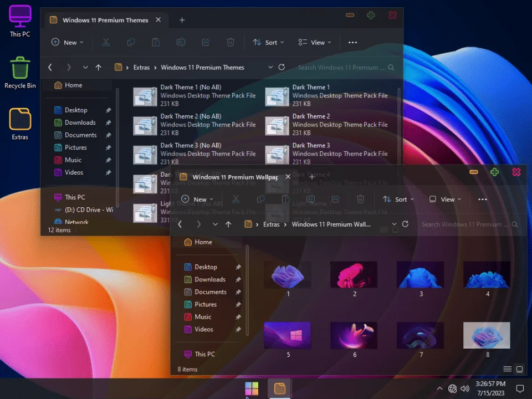This screenshot has height=399, width=532.
Task: Select Extras folder on desktop
Action: (x=20, y=124)
